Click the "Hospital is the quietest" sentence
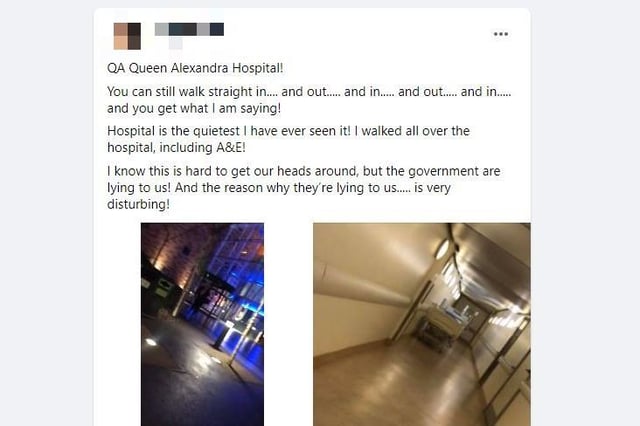The image size is (640, 426). point(288,139)
